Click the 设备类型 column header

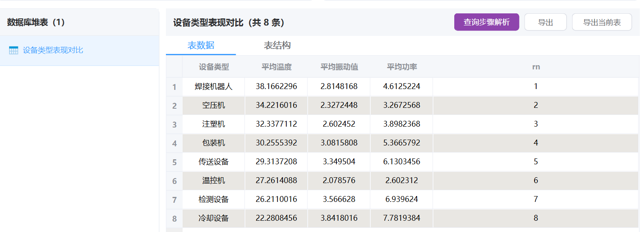[x=214, y=67]
